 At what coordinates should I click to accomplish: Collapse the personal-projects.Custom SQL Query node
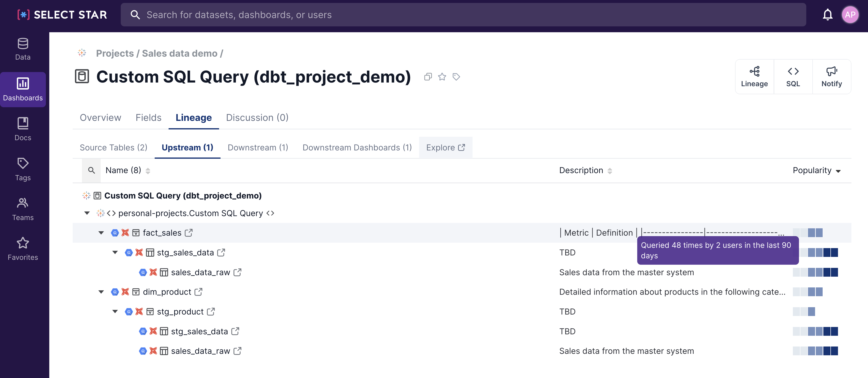pos(87,213)
